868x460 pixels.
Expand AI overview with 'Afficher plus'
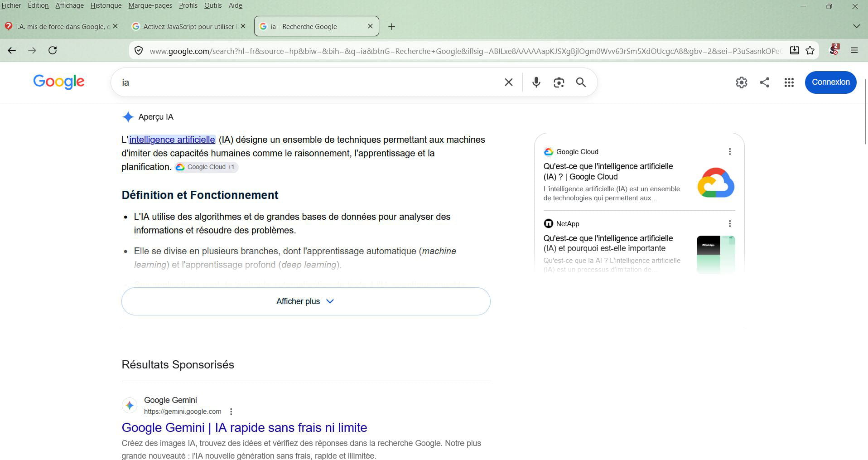coord(306,301)
